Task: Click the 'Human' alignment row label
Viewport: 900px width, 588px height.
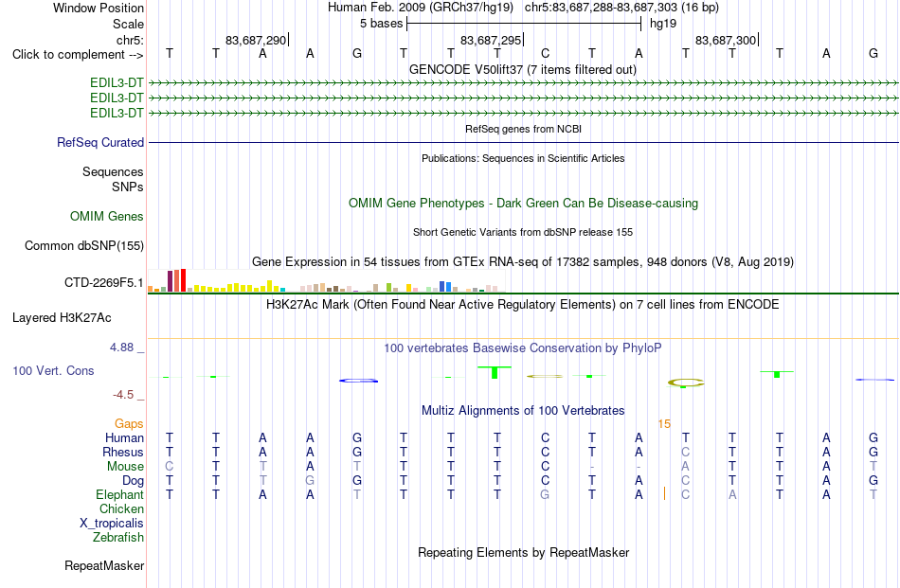Action: coord(124,437)
